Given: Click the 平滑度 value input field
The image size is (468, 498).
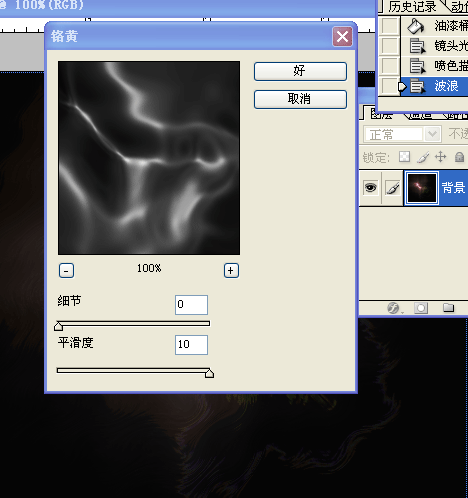Looking at the screenshot, I should pyautogui.click(x=191, y=345).
